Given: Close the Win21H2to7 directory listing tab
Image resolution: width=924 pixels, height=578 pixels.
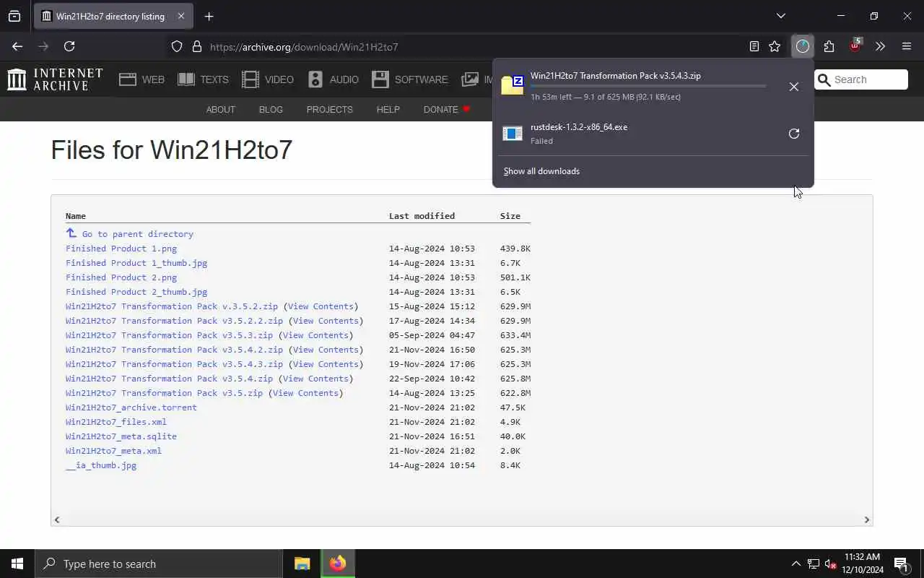Looking at the screenshot, I should pos(180,16).
